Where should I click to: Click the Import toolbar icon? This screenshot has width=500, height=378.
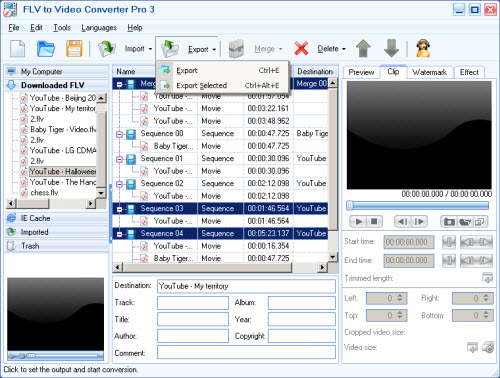click(x=107, y=49)
